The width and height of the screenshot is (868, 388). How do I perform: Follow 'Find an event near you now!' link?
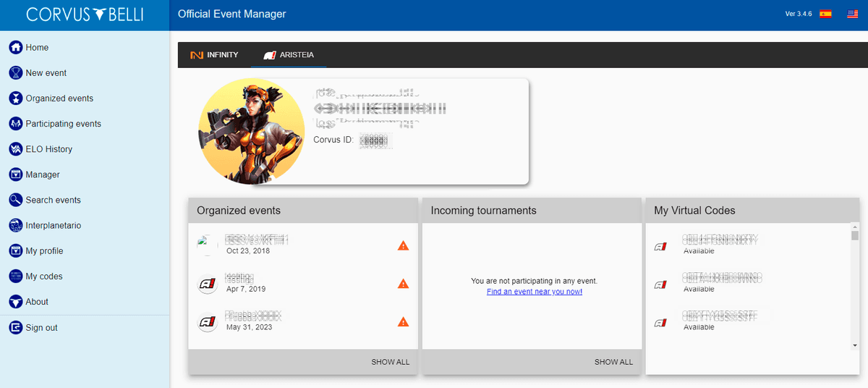(535, 292)
